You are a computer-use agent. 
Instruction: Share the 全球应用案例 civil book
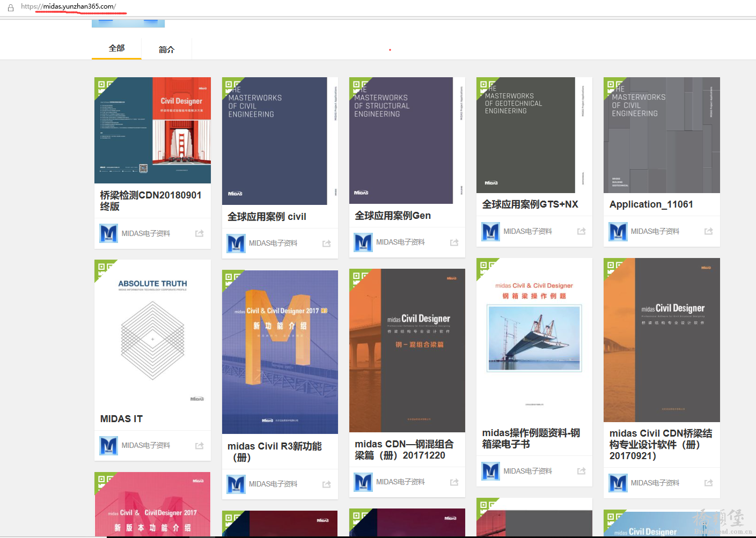coord(327,244)
